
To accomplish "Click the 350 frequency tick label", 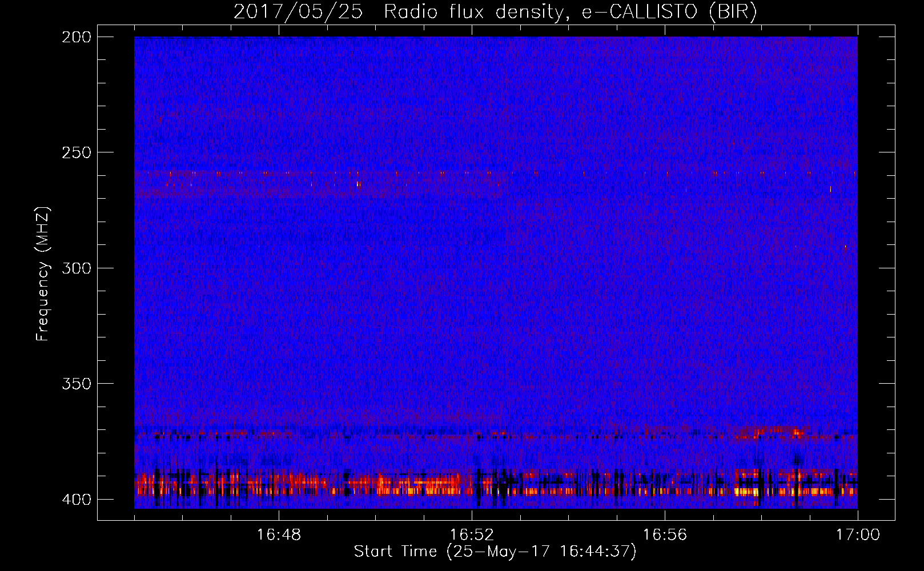I will tap(77, 384).
